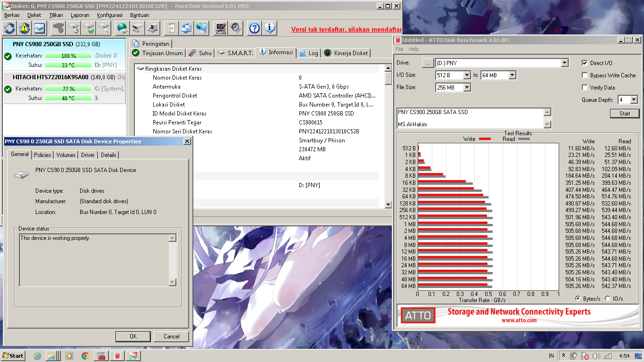Click www.atto.com in the banner
This screenshot has width=644, height=362.
pos(519,321)
